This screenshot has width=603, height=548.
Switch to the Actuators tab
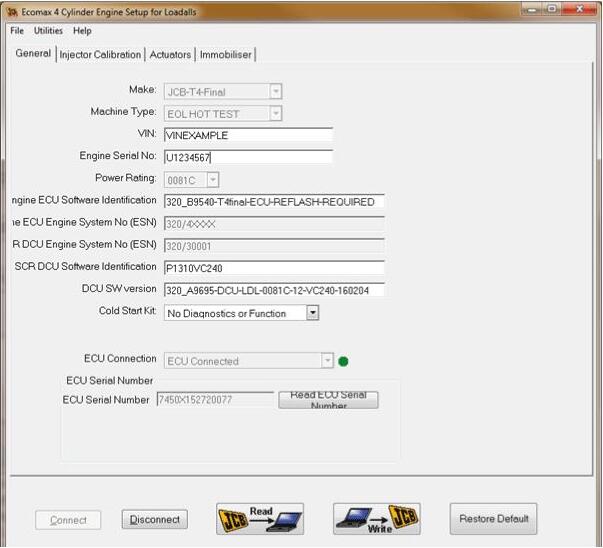[x=170, y=55]
